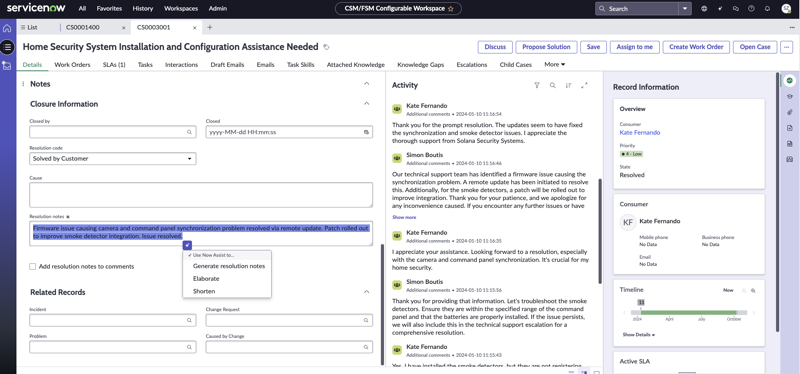This screenshot has width=800, height=374.
Task: Open the Attached Knowledge tab
Action: pos(356,65)
